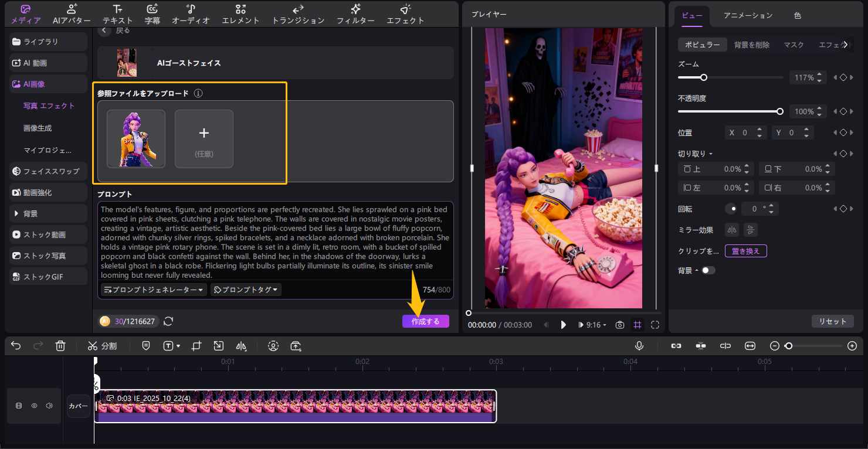Viewport: 868px width, 449px height.
Task: Toggle track visibility eye icon
Action: click(34, 406)
